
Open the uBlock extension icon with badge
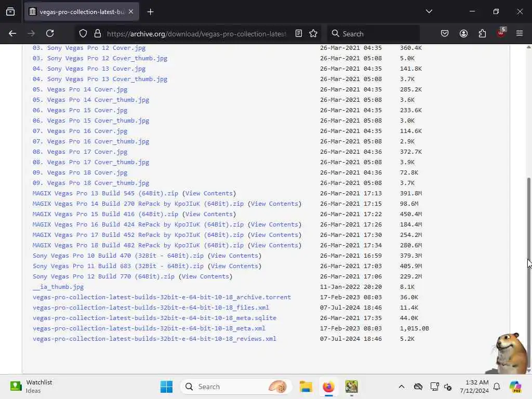click(501, 33)
